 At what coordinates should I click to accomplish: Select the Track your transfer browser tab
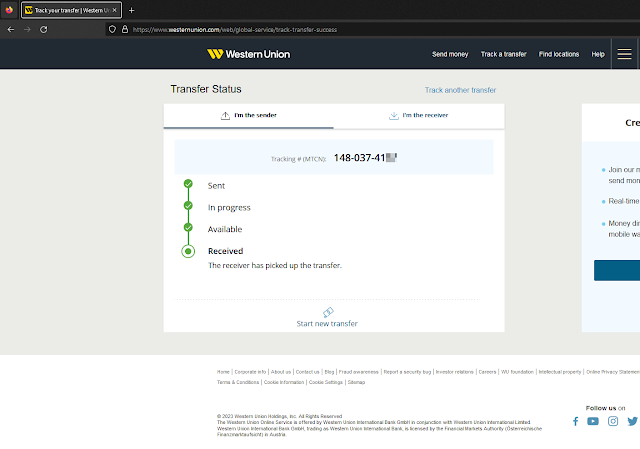(71, 10)
